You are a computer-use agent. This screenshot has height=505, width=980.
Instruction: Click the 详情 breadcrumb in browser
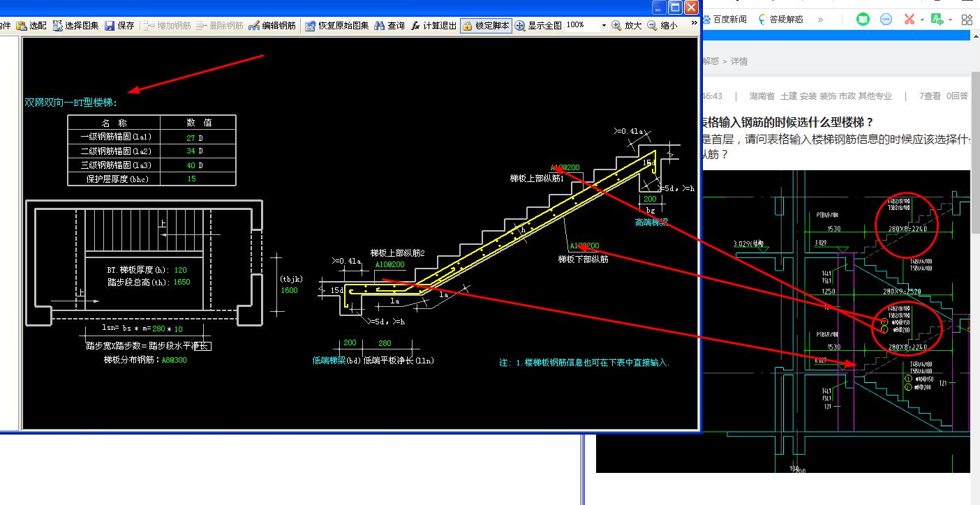pyautogui.click(x=738, y=61)
